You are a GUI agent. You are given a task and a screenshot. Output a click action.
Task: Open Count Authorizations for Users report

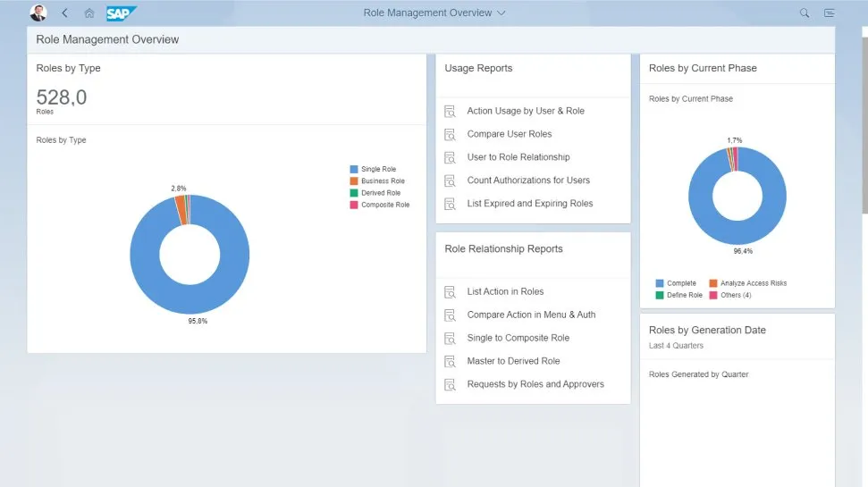[528, 181]
